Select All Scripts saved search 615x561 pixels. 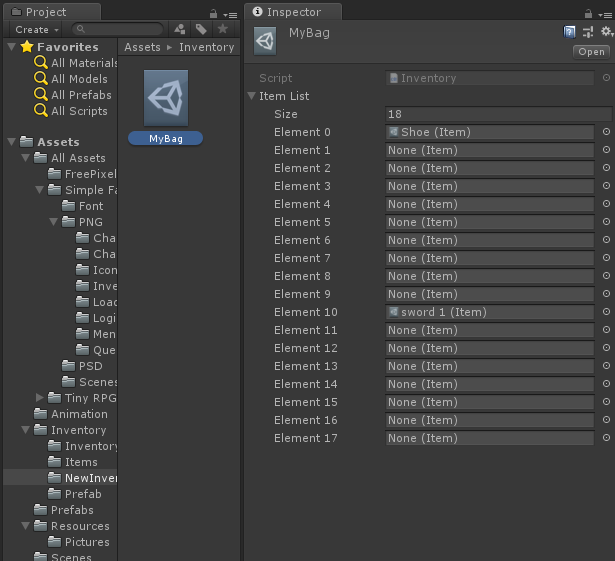point(71,111)
